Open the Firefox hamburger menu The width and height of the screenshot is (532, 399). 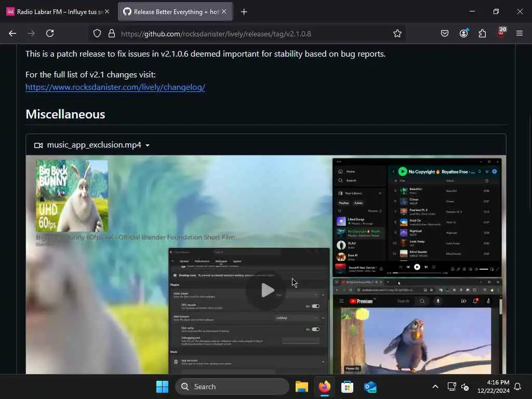click(520, 33)
